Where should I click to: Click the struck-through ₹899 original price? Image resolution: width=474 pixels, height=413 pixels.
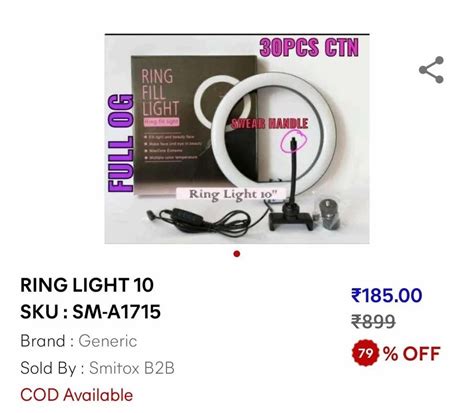coord(373,322)
